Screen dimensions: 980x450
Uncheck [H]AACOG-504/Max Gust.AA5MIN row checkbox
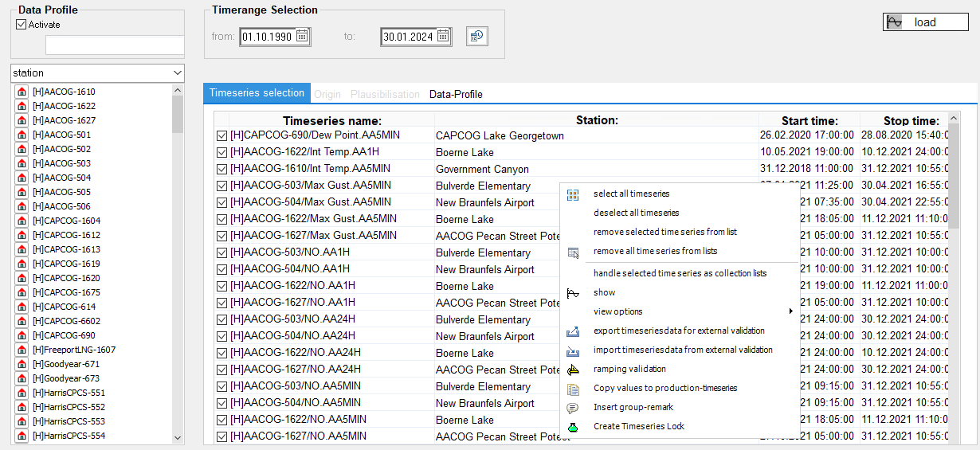point(221,202)
